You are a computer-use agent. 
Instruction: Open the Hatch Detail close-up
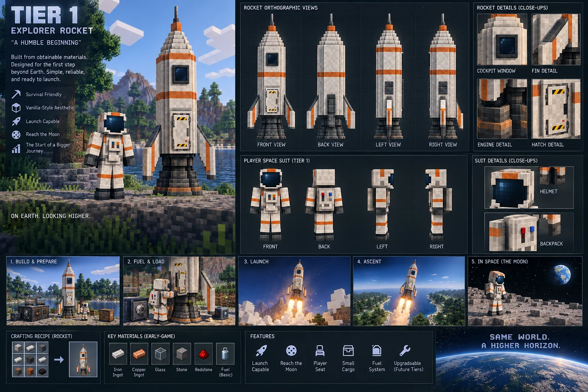point(556,109)
